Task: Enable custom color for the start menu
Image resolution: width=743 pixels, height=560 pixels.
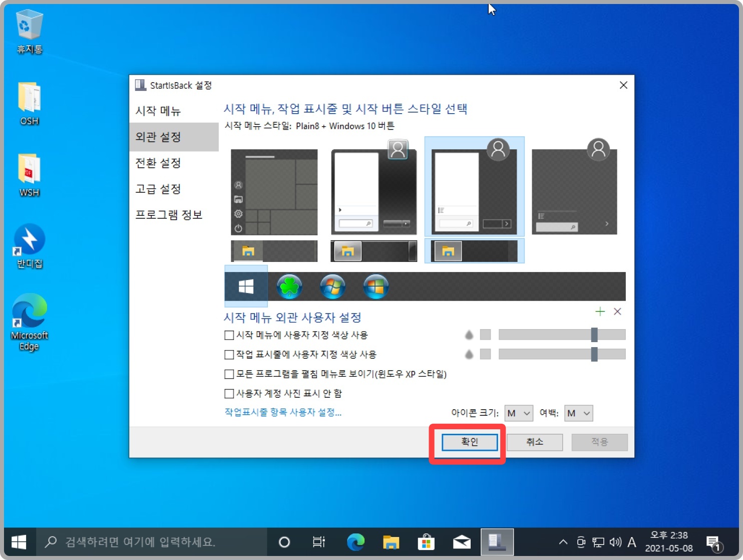Action: click(229, 335)
